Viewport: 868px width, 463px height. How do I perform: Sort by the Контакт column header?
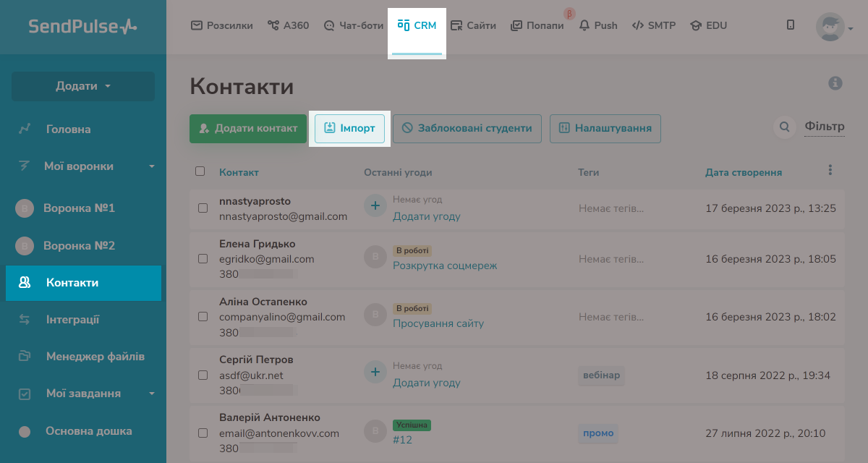click(x=239, y=172)
